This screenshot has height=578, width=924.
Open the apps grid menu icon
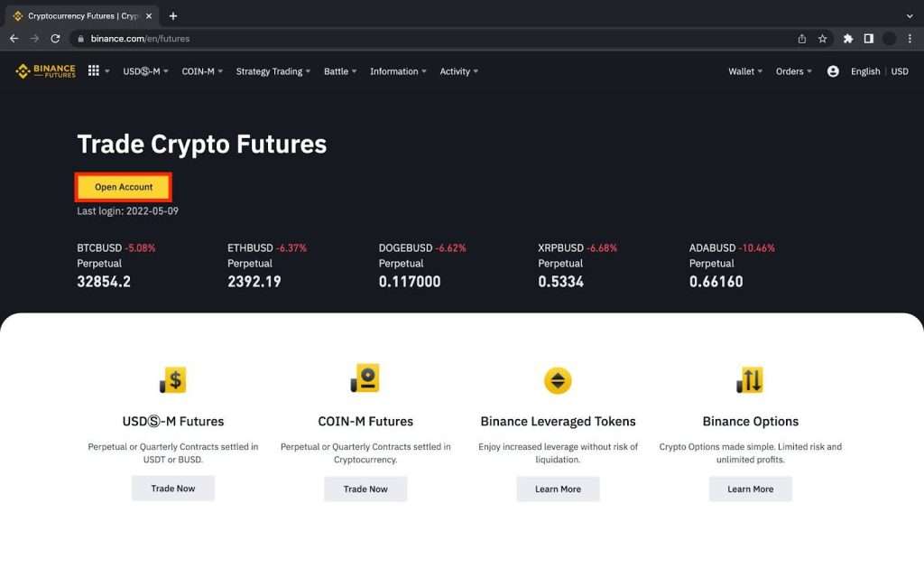(94, 71)
